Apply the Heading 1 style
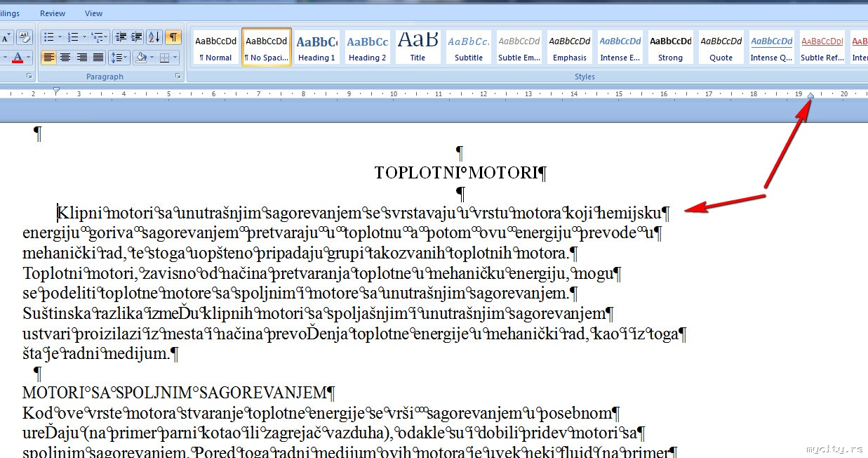The height and width of the screenshot is (458, 868). [x=317, y=48]
